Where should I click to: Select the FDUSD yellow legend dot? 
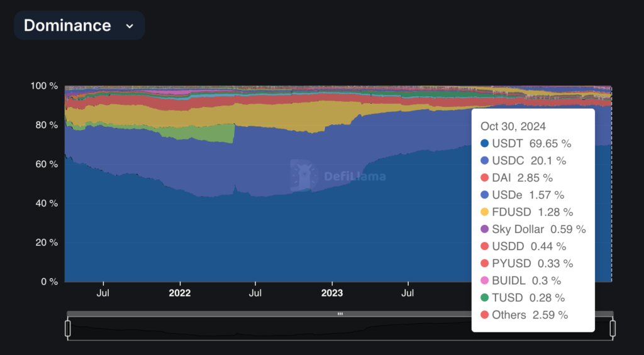484,212
